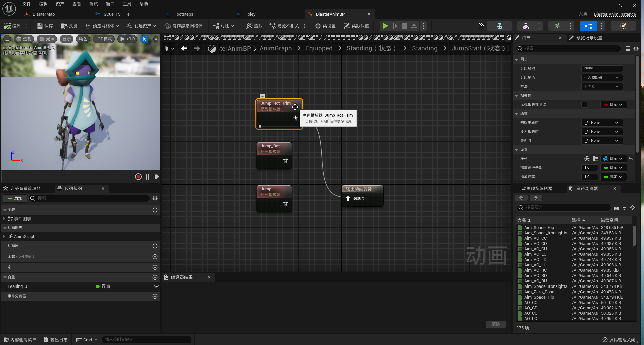Open the asset browser filter icon
This screenshot has width=644, height=345.
[624, 208]
